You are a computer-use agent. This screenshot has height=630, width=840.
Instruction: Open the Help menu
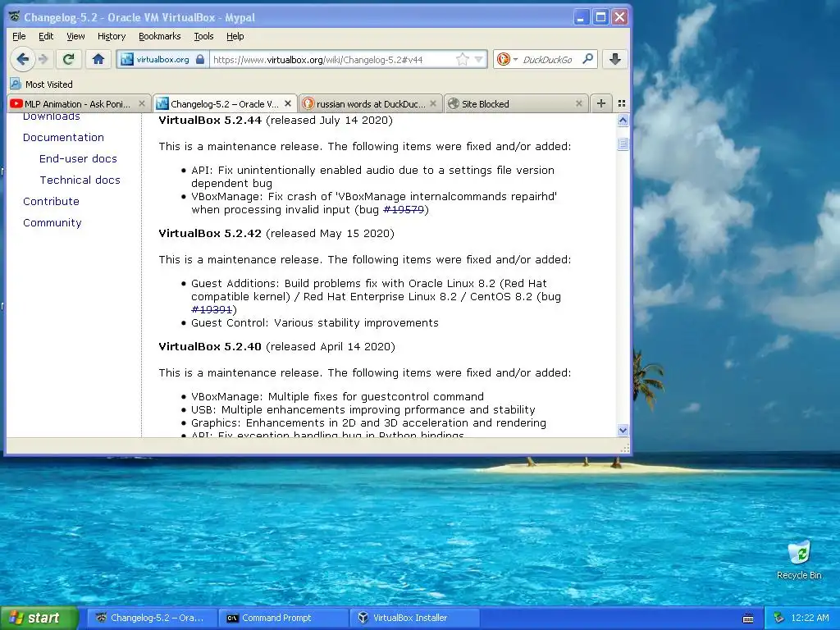235,36
